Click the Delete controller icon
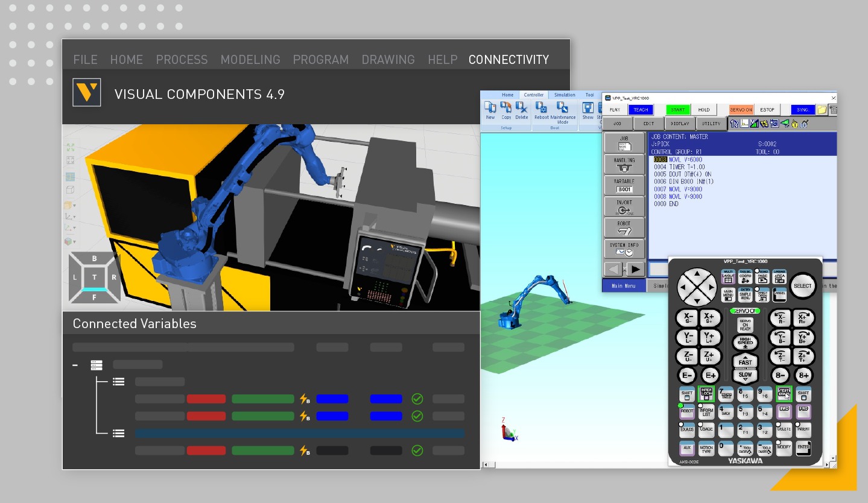 [x=522, y=110]
